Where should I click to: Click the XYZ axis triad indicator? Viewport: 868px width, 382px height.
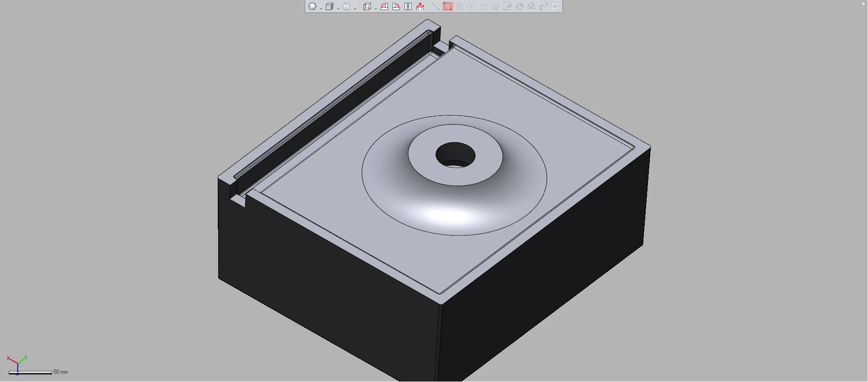point(17,363)
